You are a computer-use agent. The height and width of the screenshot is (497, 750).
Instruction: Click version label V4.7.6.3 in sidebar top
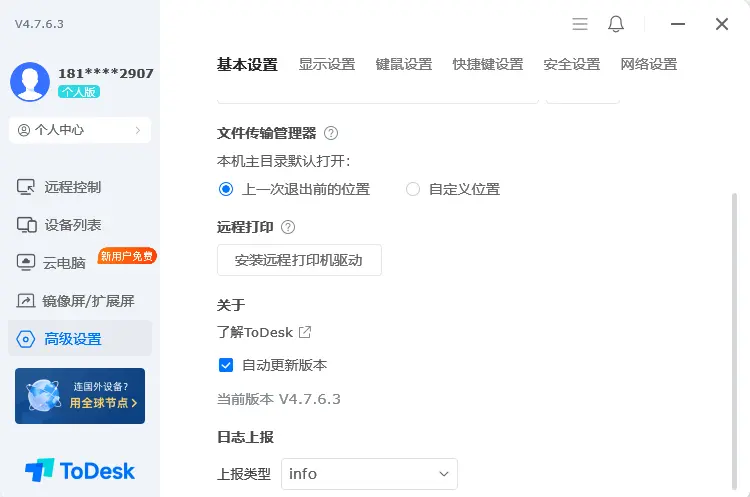[39, 24]
